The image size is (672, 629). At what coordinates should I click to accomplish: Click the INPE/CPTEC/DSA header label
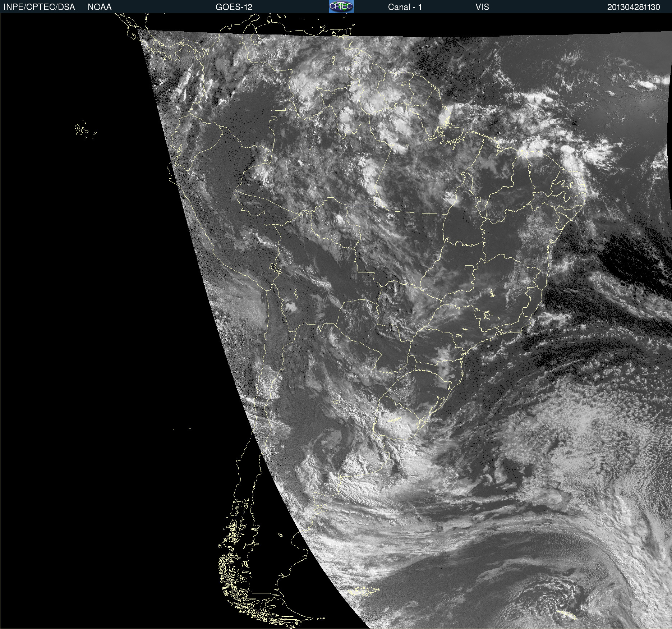point(39,7)
